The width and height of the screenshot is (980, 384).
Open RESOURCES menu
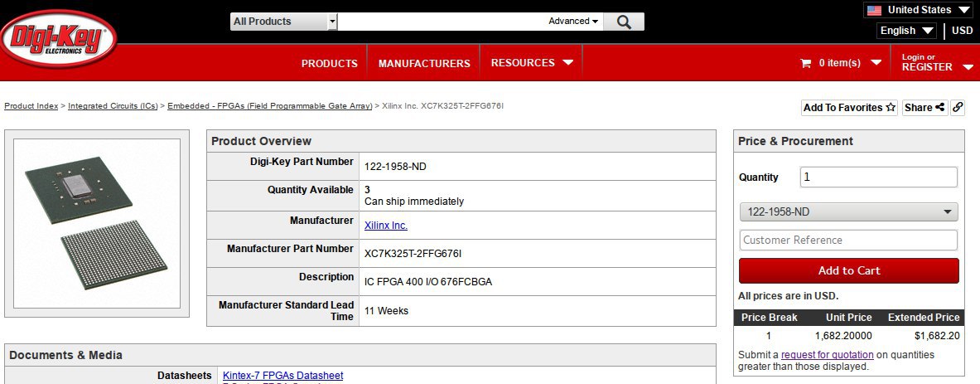click(x=532, y=62)
